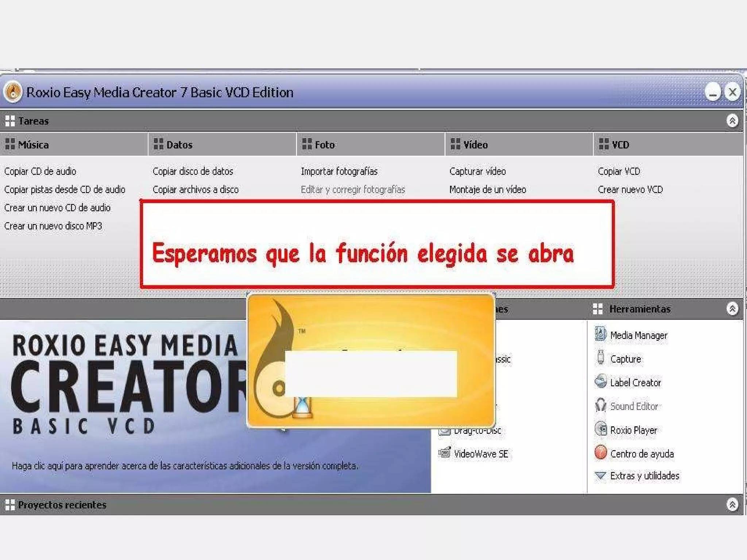The image size is (747, 560).
Task: Select the Música category header
Action: [x=33, y=145]
